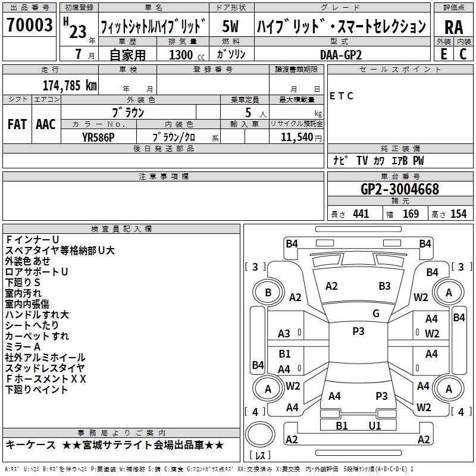Click the U1 mark on rear bumper

[x=374, y=425]
